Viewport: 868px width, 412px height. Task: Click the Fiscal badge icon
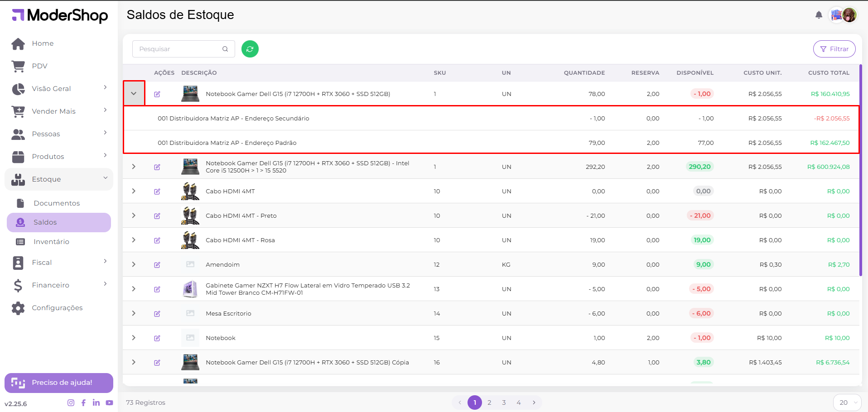point(18,263)
